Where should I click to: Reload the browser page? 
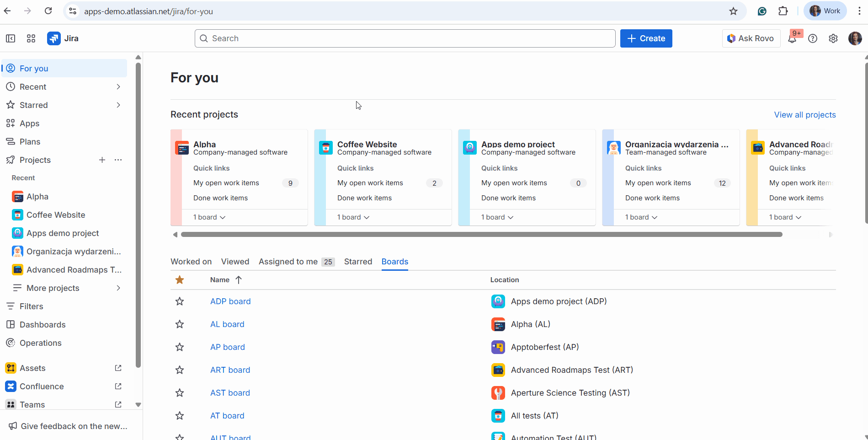tap(48, 11)
